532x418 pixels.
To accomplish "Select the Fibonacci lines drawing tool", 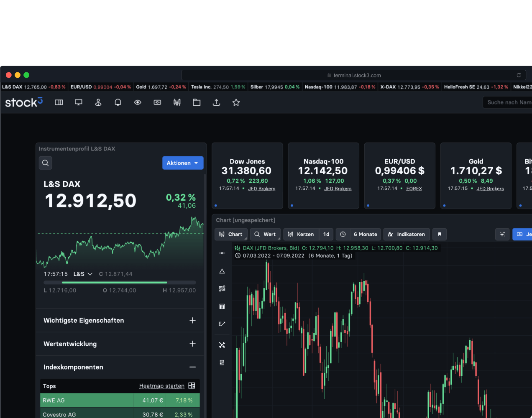I will tap(222, 289).
